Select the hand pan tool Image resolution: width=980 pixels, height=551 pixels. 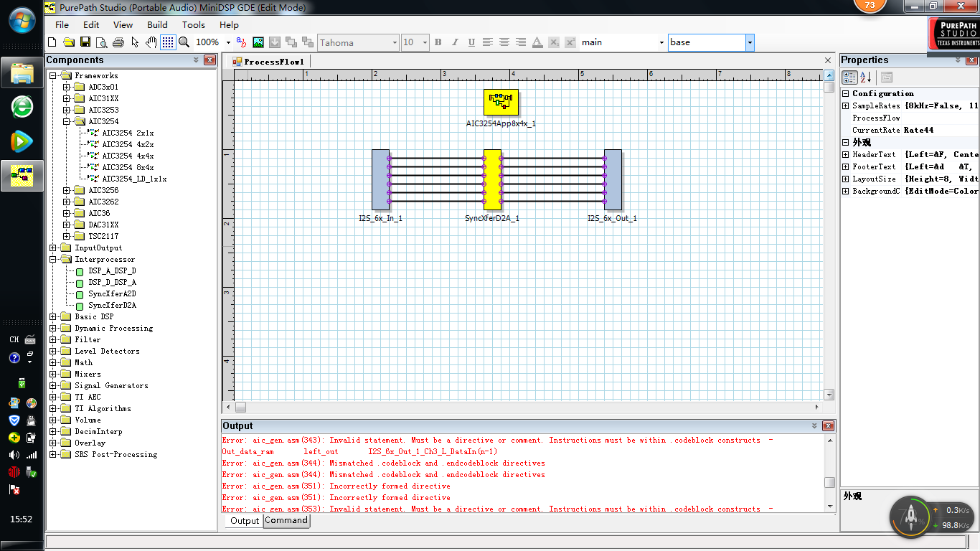pyautogui.click(x=151, y=42)
